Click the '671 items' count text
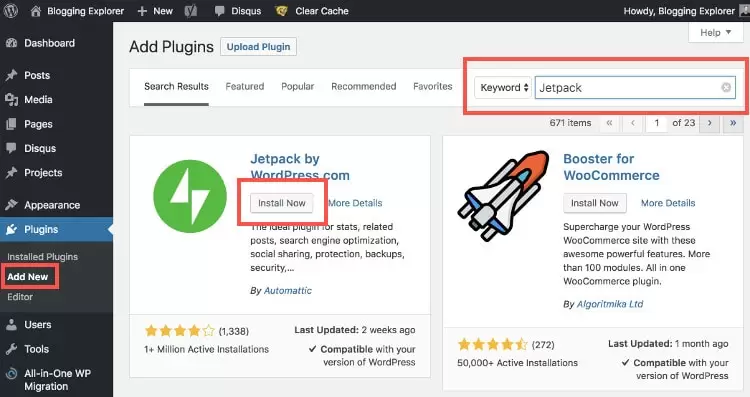This screenshot has height=397, width=750. click(x=570, y=123)
